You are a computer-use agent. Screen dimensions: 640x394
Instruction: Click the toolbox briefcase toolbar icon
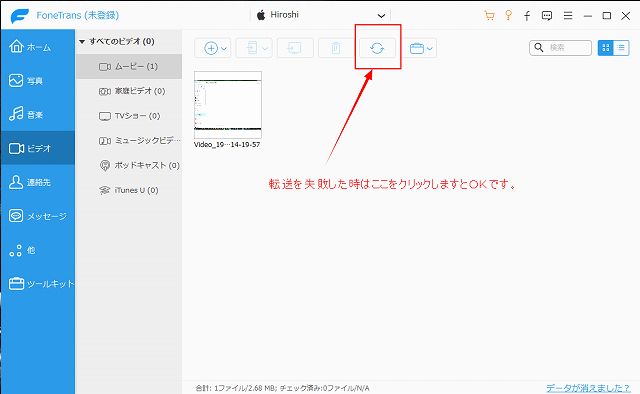417,49
